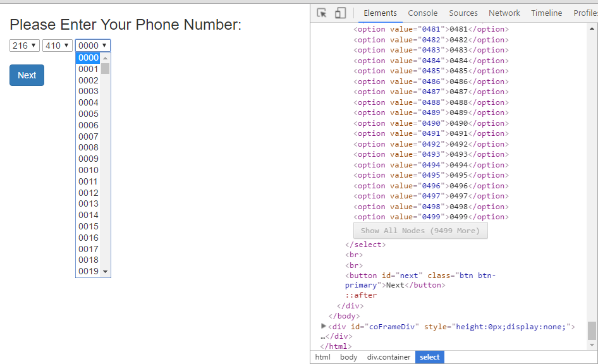
Task: Select the Elements tab
Action: pyautogui.click(x=380, y=13)
